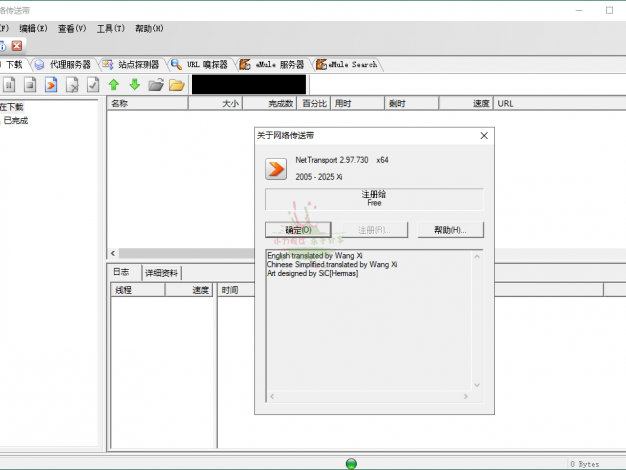This screenshot has width=626, height=470.
Task: Switch to the 详细资料 tab
Action: point(161,272)
